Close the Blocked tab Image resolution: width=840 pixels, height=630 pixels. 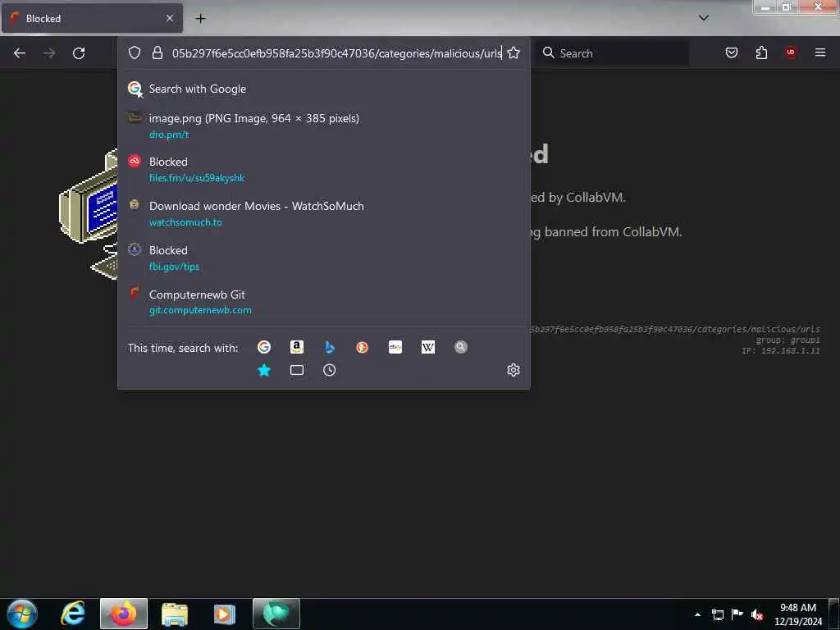pyautogui.click(x=169, y=18)
